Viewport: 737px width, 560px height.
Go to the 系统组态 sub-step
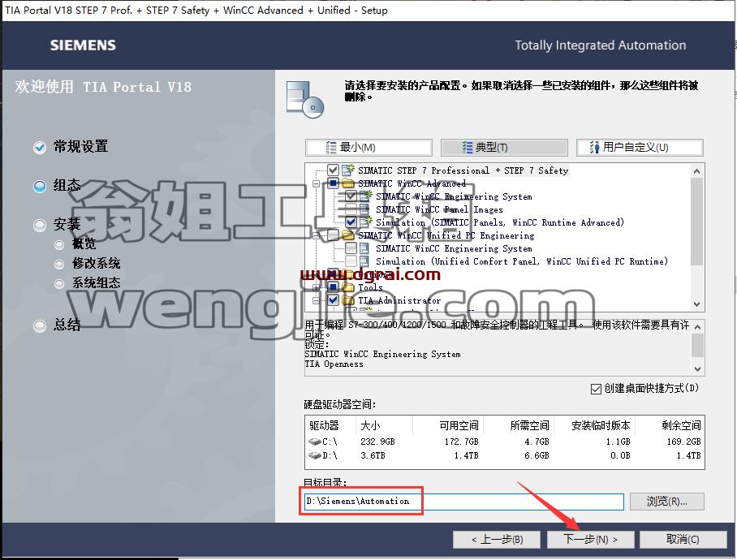tap(96, 283)
